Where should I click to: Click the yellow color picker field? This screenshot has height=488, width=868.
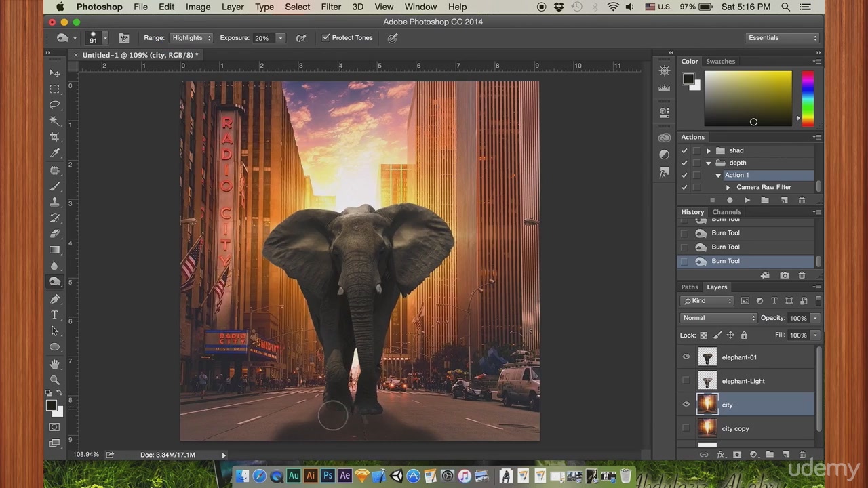click(748, 99)
